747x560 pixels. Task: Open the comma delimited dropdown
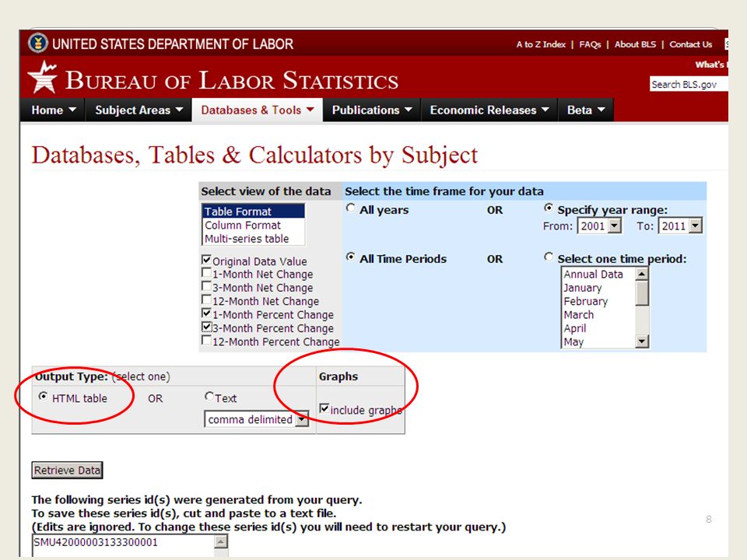pyautogui.click(x=256, y=419)
